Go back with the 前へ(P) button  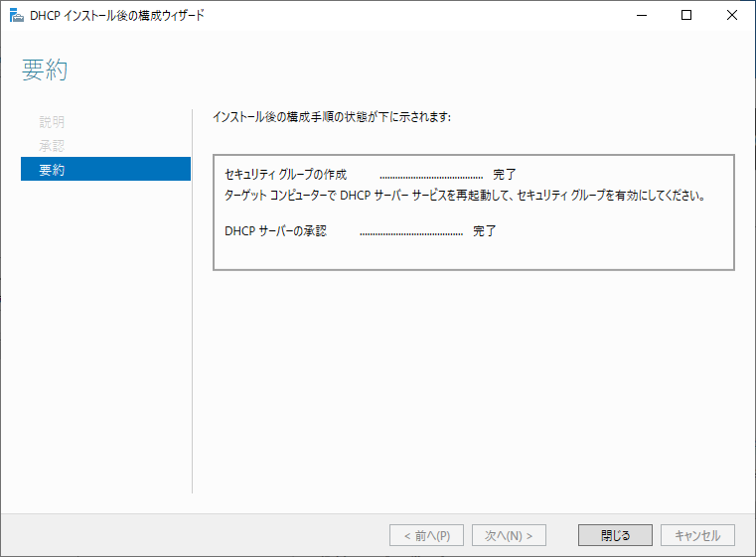pyautogui.click(x=427, y=535)
